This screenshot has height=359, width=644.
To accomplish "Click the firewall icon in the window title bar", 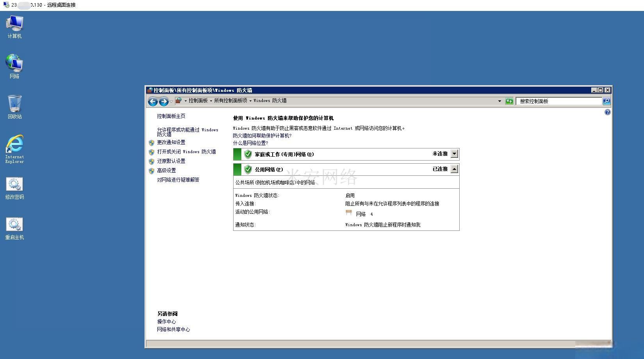I will coord(150,90).
